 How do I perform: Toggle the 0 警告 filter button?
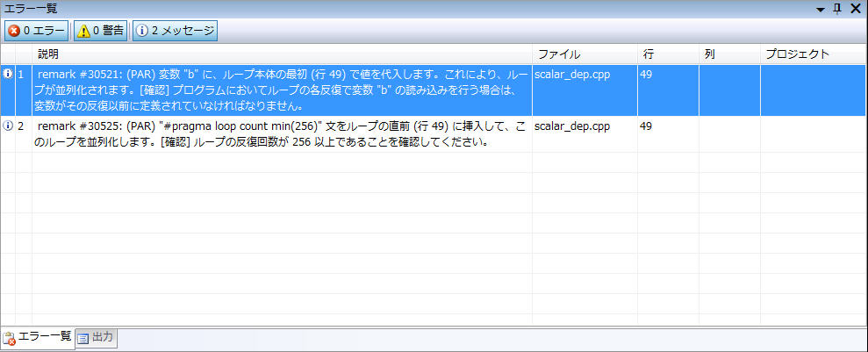(101, 31)
